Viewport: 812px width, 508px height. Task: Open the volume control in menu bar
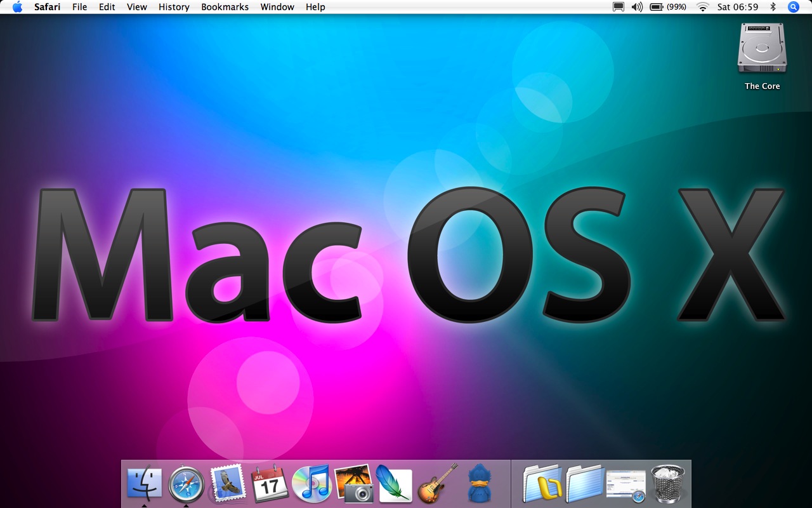pos(638,7)
